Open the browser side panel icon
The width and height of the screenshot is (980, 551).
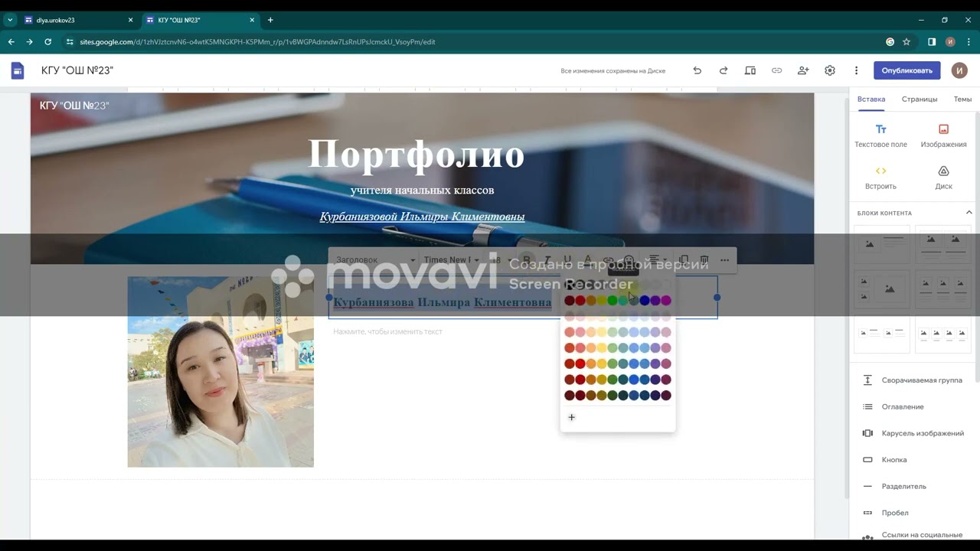coord(932,42)
